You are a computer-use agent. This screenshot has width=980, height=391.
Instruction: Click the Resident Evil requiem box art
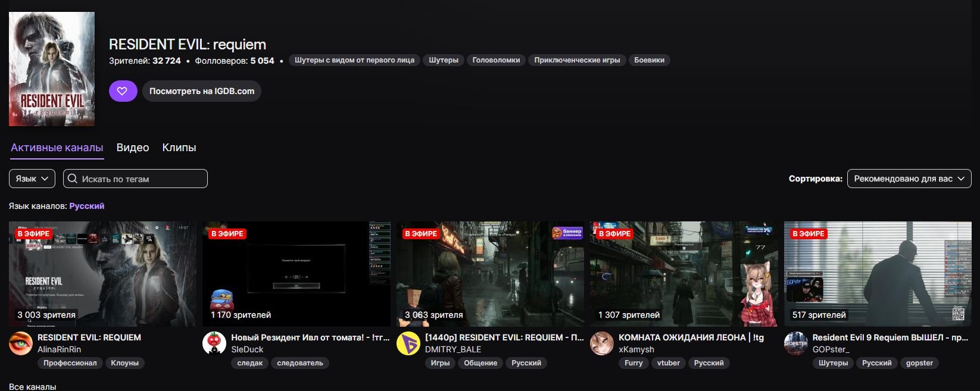click(x=52, y=69)
